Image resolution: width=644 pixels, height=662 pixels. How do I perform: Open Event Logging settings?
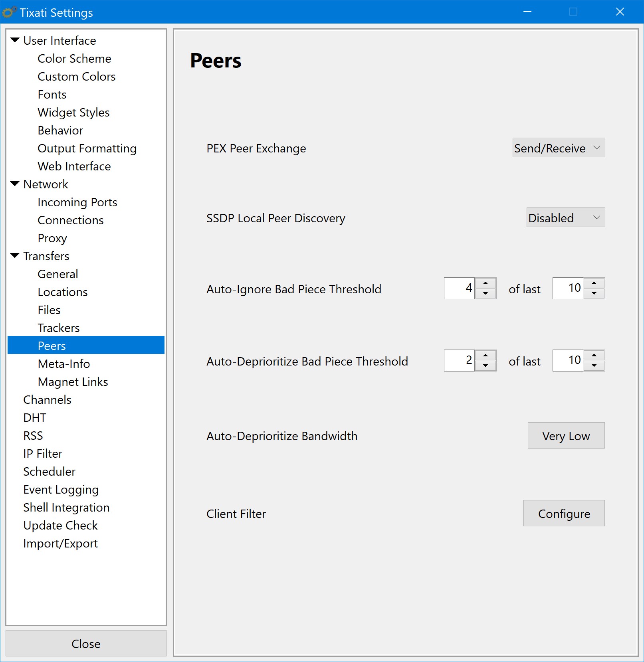point(61,489)
